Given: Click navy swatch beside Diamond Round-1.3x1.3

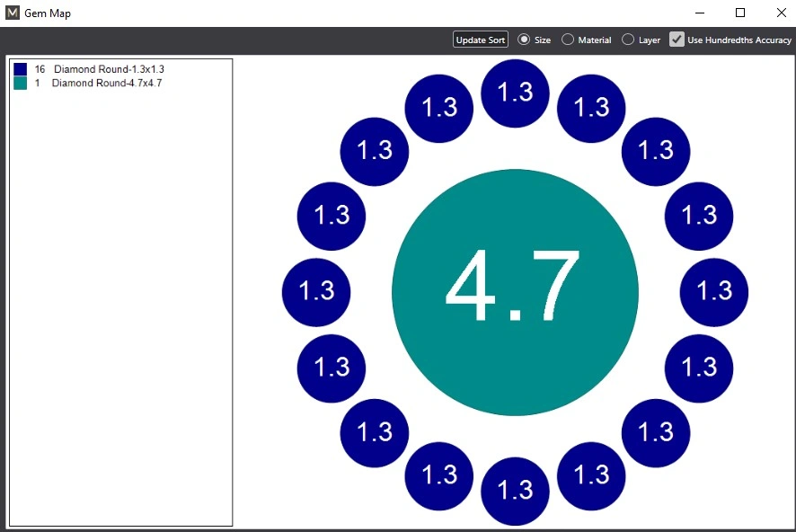Looking at the screenshot, I should [21, 69].
